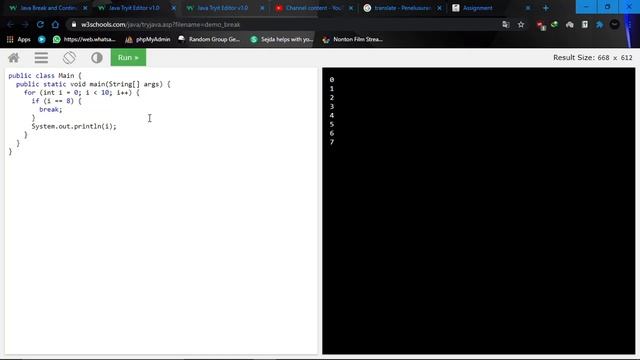640x360 pixels.
Task: Close the Java Tryit Editor v3.0 tab
Action: pyautogui.click(x=262, y=8)
